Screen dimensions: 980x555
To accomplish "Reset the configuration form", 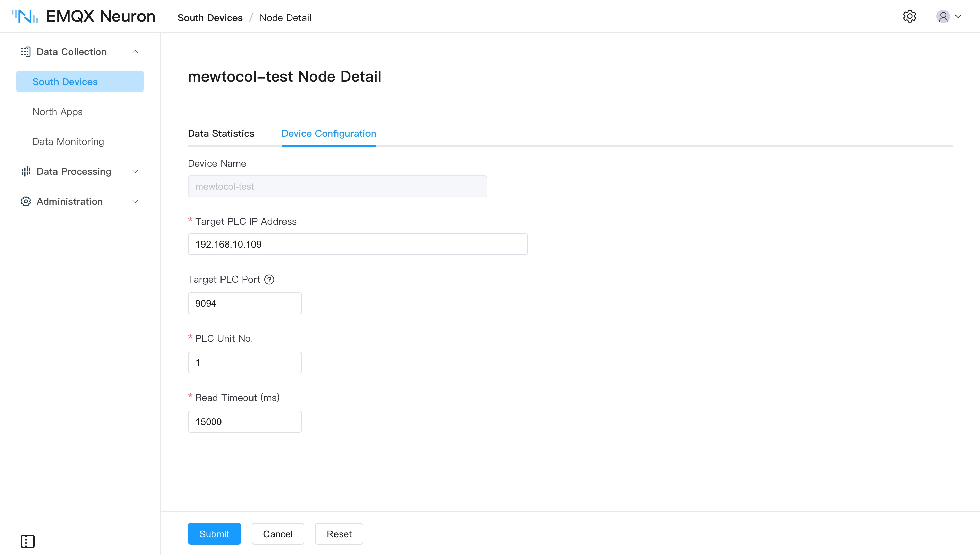I will (339, 534).
